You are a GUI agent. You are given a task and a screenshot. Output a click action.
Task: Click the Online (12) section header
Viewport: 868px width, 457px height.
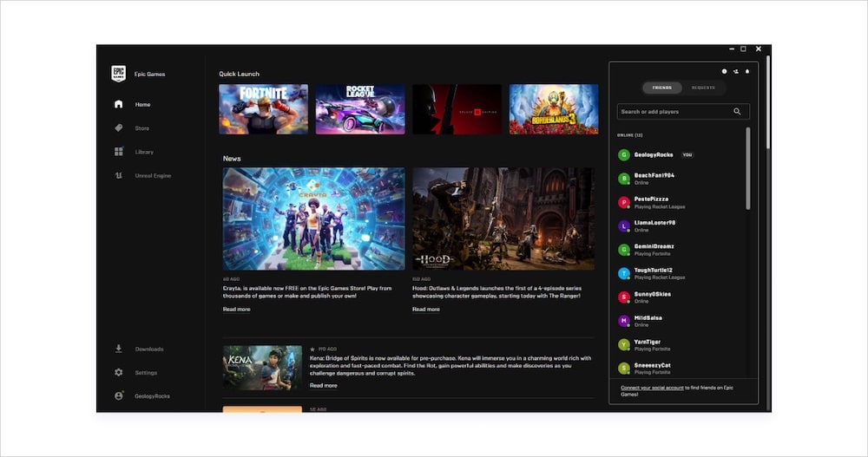630,135
